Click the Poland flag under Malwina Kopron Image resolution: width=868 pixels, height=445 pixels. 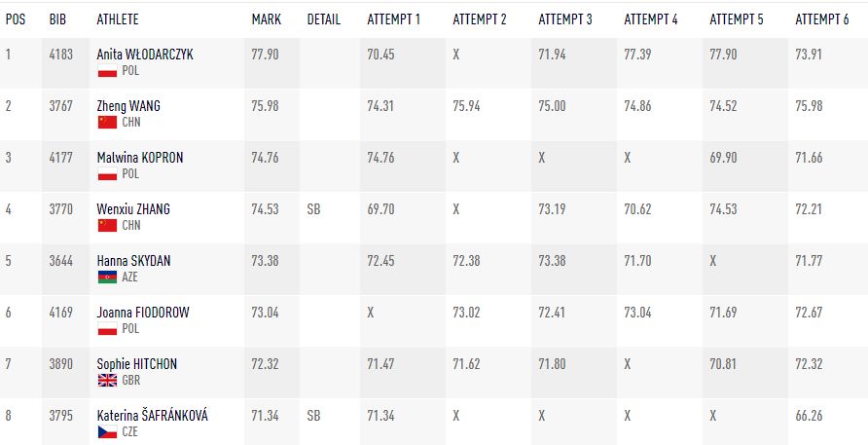(107, 174)
